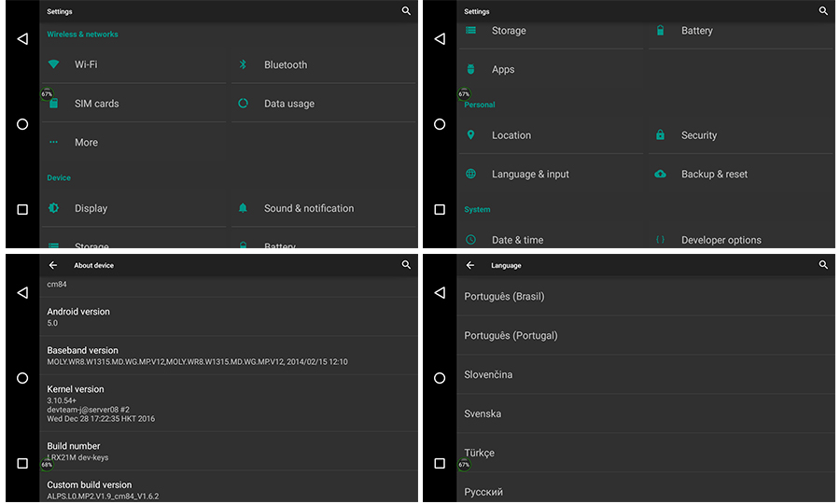Pick Türkçe in the language list
Image resolution: width=840 pixels, height=504 pixels.
tap(480, 453)
